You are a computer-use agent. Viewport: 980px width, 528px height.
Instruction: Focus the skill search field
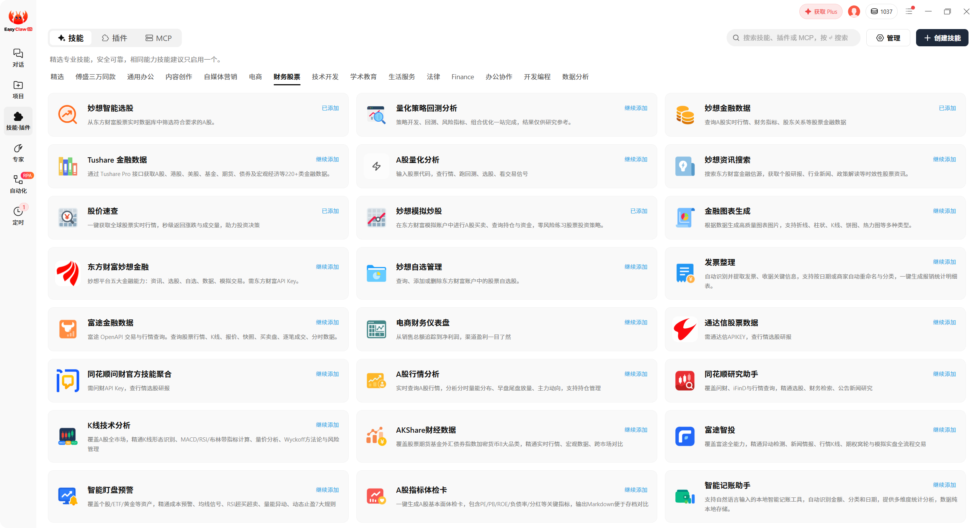(x=793, y=37)
